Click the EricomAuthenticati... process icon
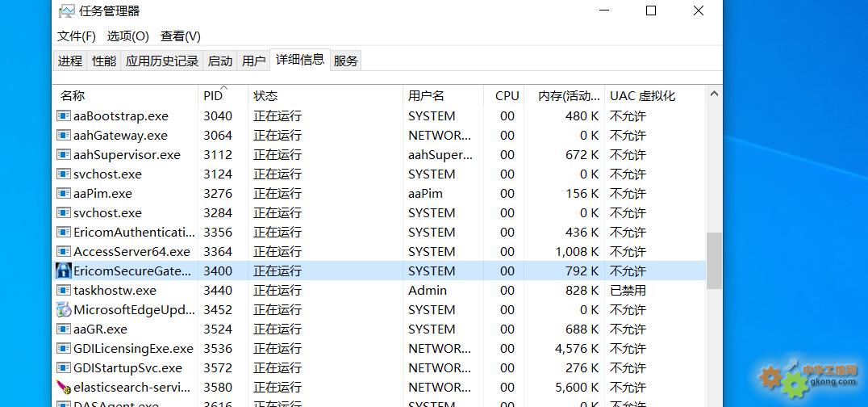Screen dimensions: 868x407 (x=65, y=233)
